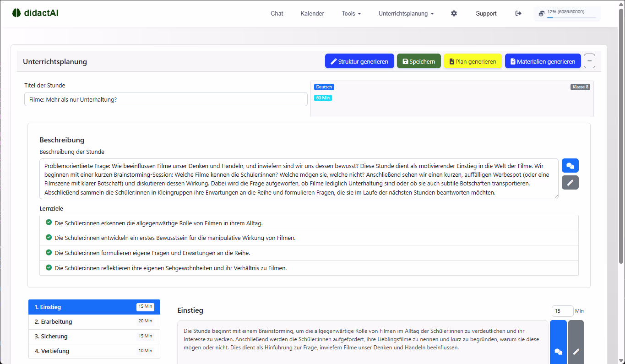The width and height of the screenshot is (625, 364).
Task: Click the coins credit usage icon
Action: pos(542,14)
